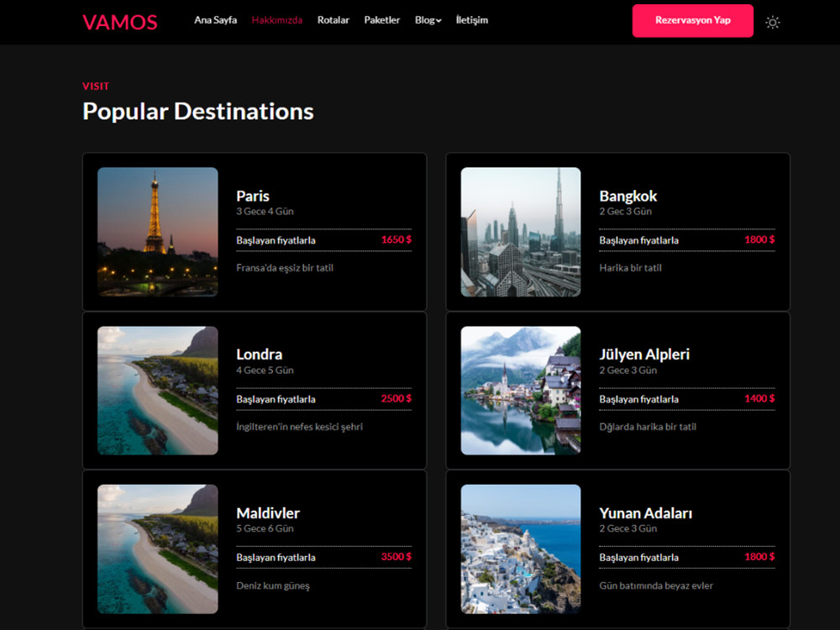This screenshot has height=630, width=840.
Task: Click 'Başlayan fiyatlarla' on the Maldivler card
Action: pos(276,558)
